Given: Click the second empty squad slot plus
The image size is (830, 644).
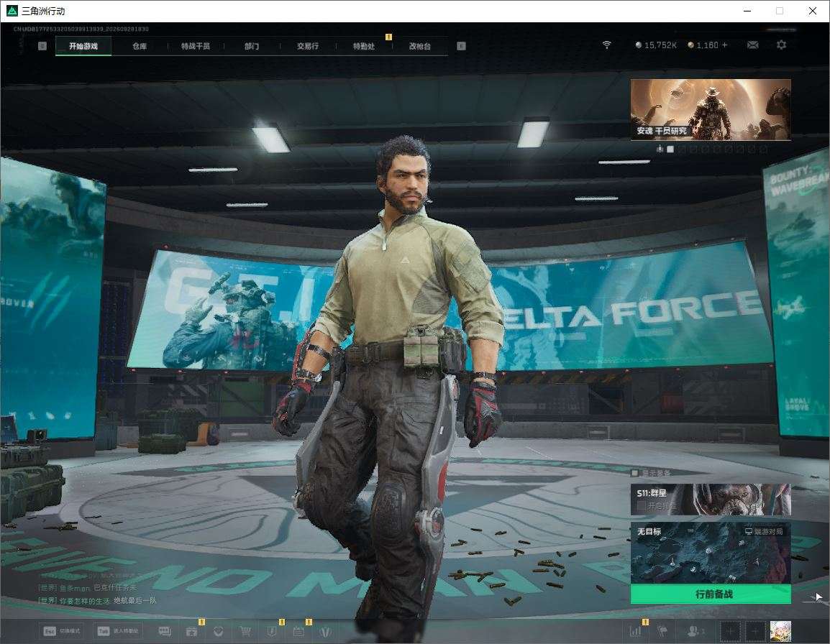Looking at the screenshot, I should [x=755, y=631].
